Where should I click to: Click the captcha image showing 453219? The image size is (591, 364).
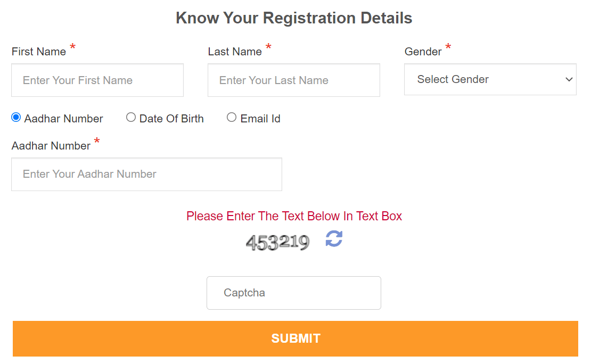click(277, 242)
